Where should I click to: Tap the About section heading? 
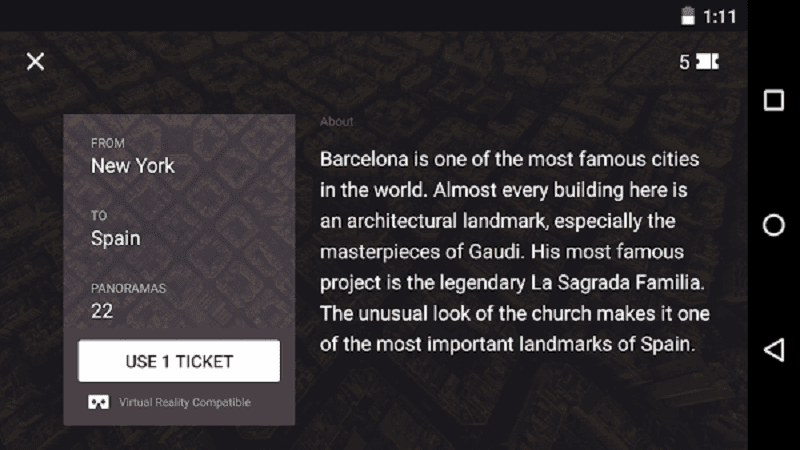tap(337, 122)
